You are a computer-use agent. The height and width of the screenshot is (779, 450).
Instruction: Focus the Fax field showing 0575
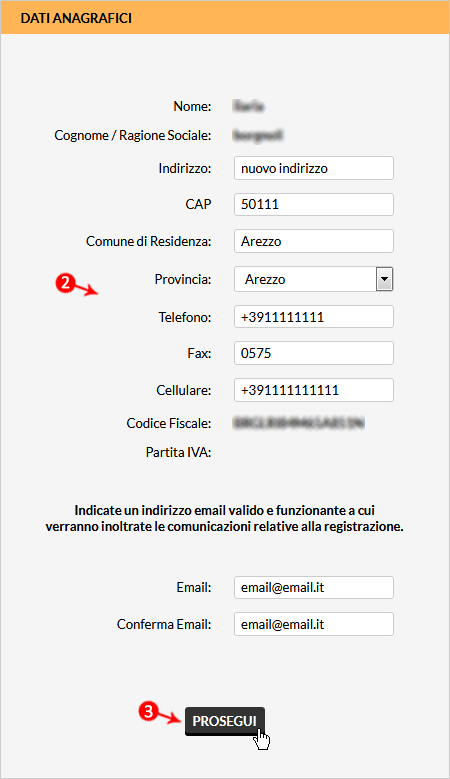click(x=314, y=353)
